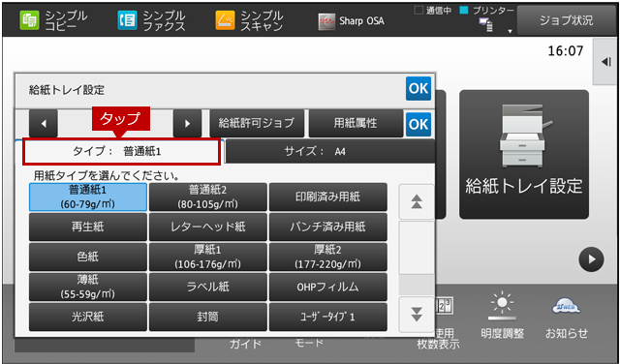Image resolution: width=620 pixels, height=364 pixels.
Task: Confirm 給紙トレイ設定 dialog with top OK
Action: pos(418,88)
